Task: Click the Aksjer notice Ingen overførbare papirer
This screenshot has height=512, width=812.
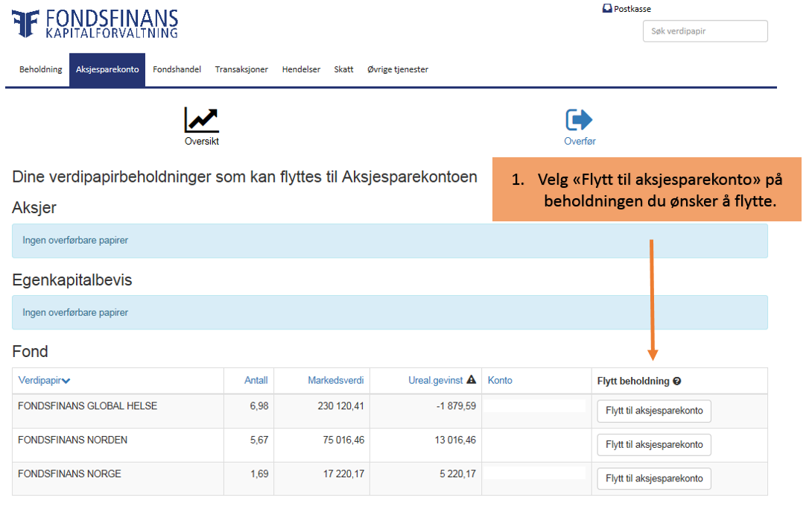Action: tap(390, 241)
